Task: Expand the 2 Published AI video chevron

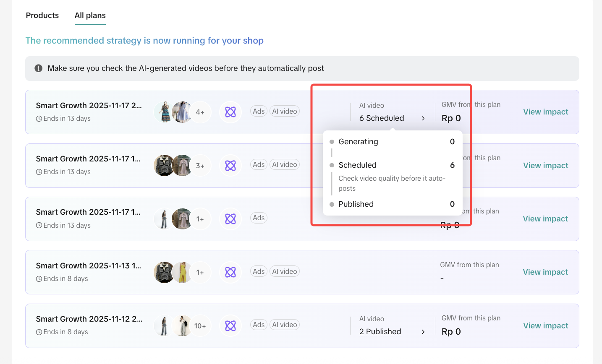Action: [x=423, y=332]
